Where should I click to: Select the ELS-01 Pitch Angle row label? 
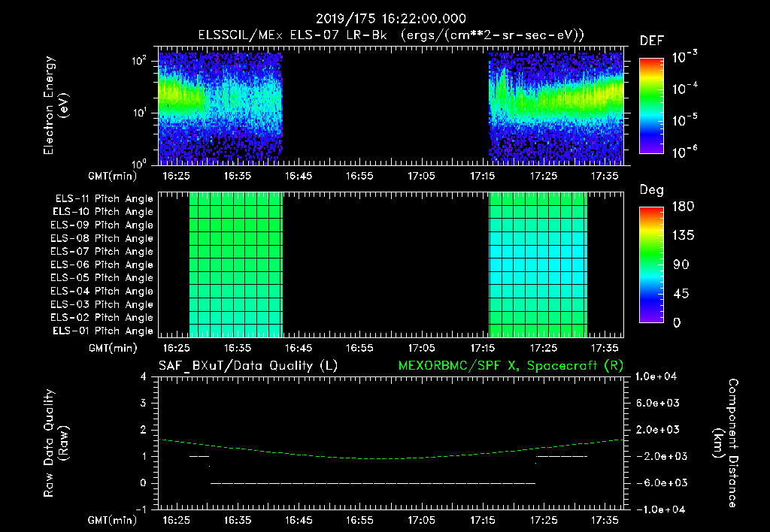(103, 331)
